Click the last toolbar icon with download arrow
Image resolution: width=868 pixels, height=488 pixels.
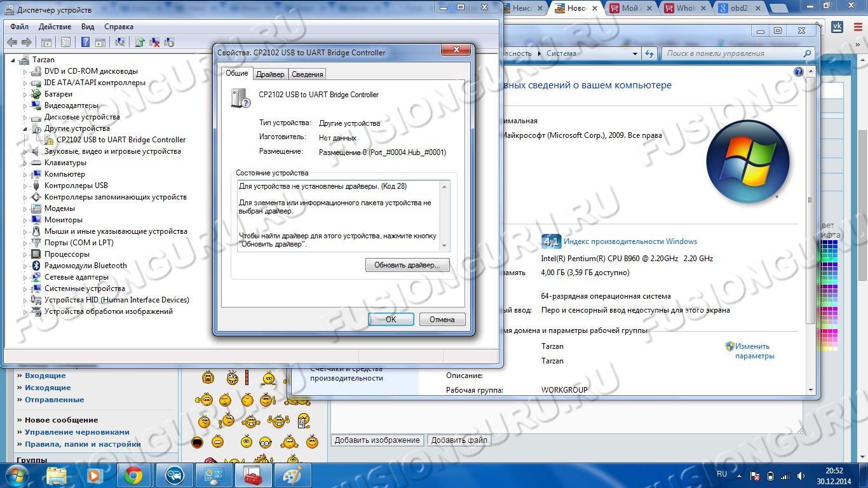click(169, 42)
